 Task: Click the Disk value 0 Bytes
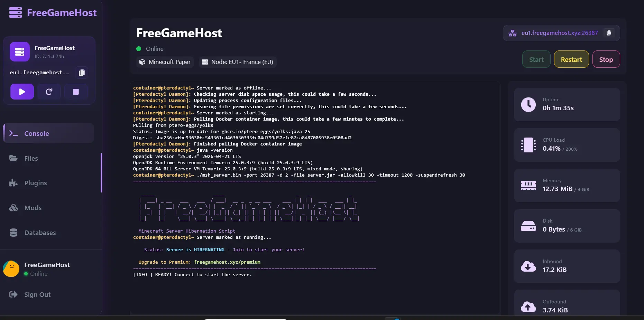tap(554, 229)
